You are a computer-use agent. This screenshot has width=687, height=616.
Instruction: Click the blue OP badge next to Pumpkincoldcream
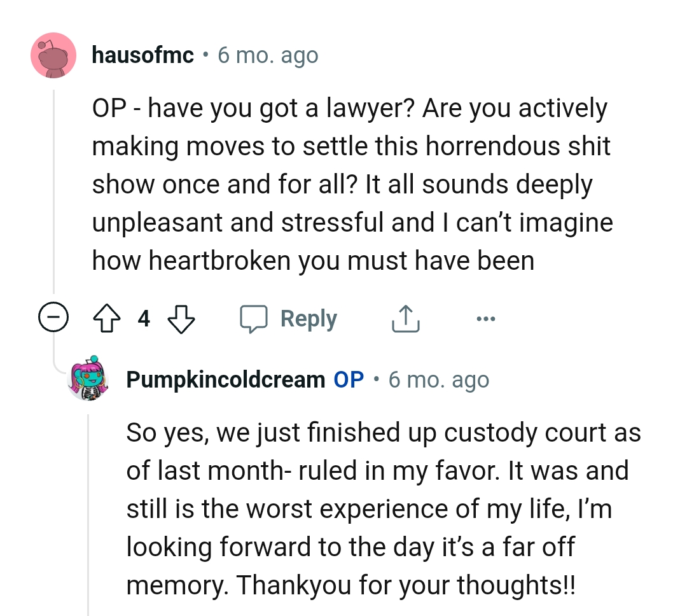(x=348, y=379)
